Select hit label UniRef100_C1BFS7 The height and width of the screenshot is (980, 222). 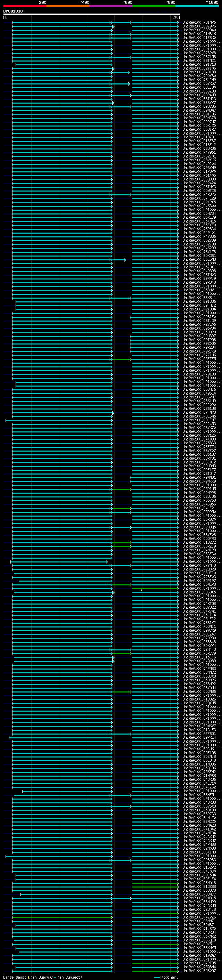199,141
